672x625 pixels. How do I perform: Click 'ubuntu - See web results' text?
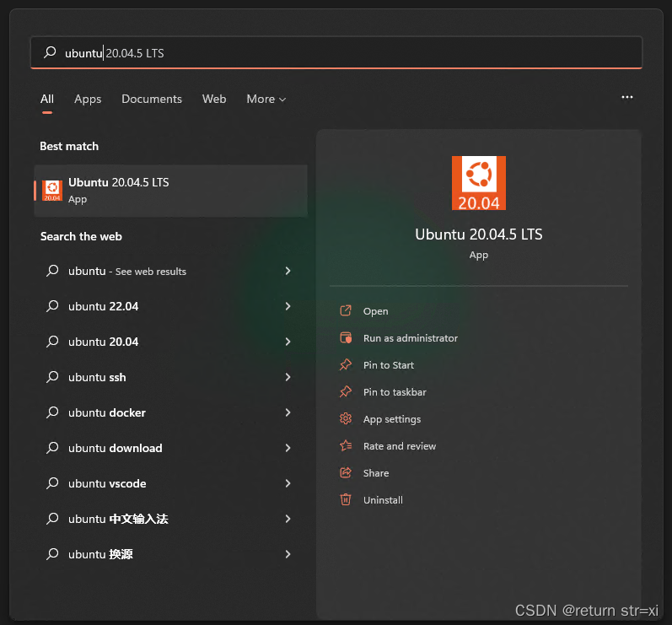[127, 272]
